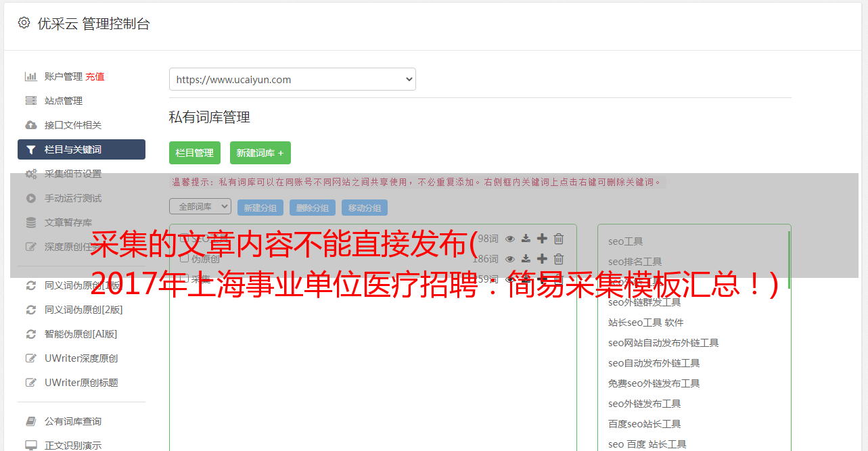Click the plus icon on the 186词 row
868x451 pixels.
point(542,258)
